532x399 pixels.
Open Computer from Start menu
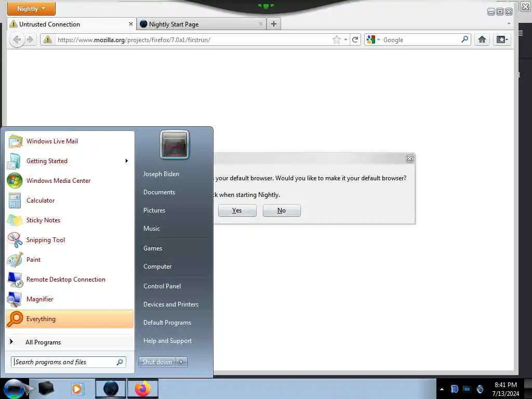[x=157, y=267]
